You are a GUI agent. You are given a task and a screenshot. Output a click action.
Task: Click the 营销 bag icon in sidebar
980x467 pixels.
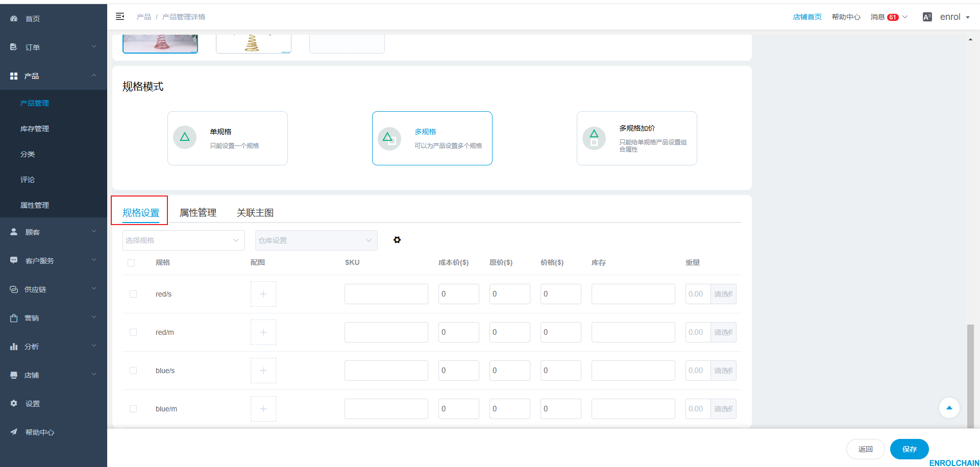(14, 317)
